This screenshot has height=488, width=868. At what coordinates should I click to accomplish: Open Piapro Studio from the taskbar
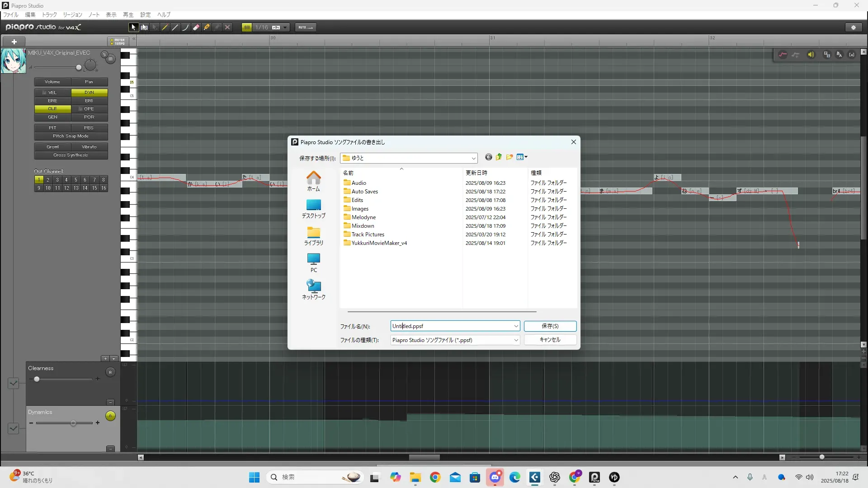pyautogui.click(x=594, y=477)
